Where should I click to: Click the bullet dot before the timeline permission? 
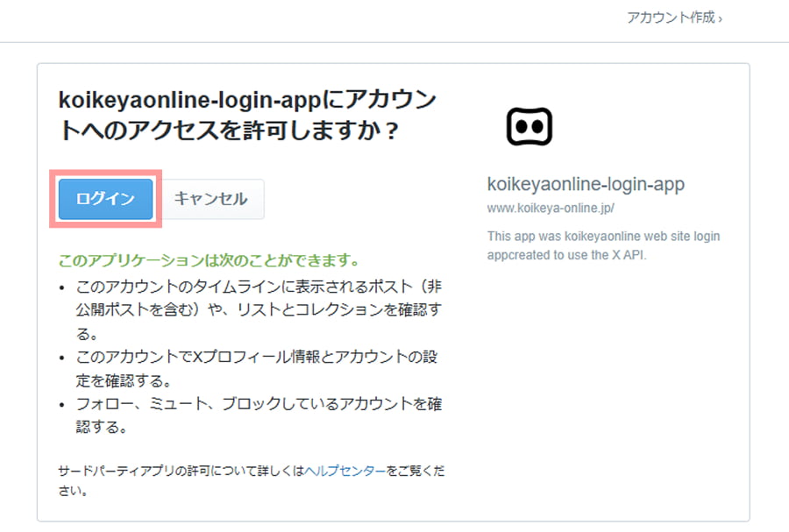(60, 287)
